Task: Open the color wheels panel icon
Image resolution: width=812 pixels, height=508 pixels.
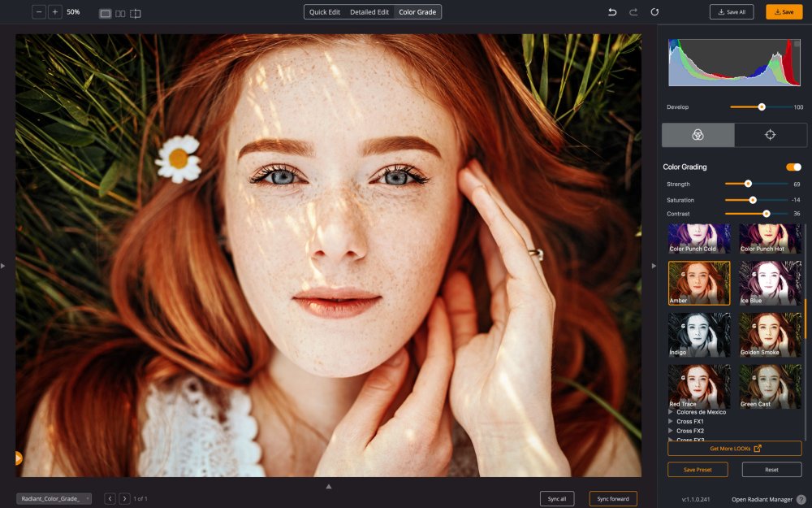Action: click(x=698, y=135)
